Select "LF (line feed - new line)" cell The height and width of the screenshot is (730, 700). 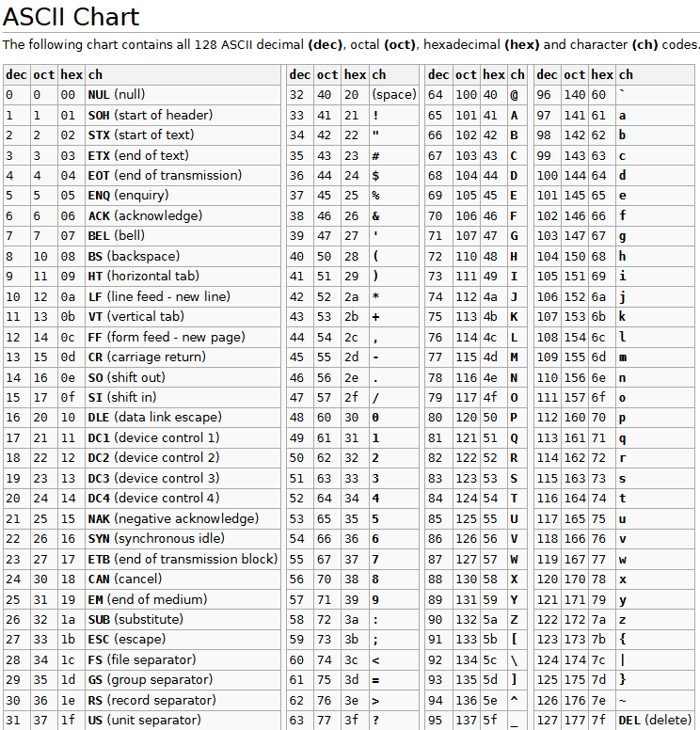pyautogui.click(x=183, y=296)
